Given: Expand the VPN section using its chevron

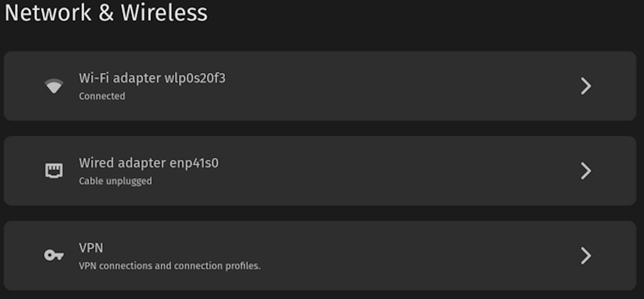Looking at the screenshot, I should (x=586, y=255).
